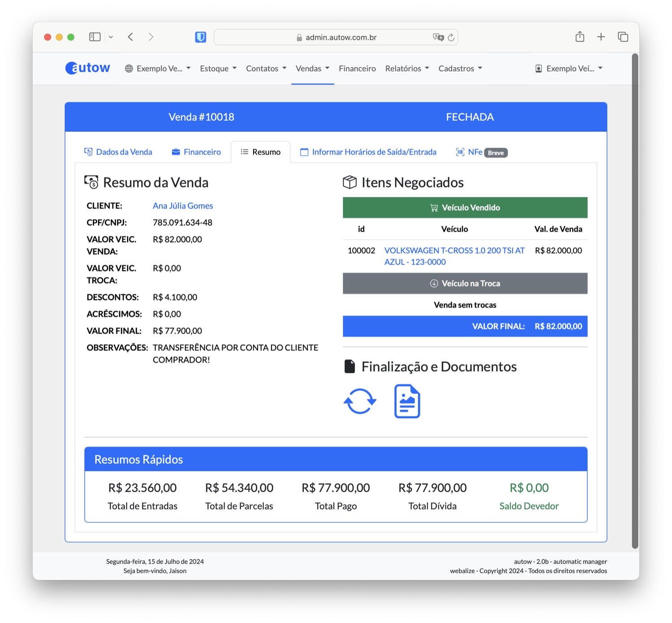672x623 pixels.
Task: Expand the Exemplo Ve... company dropdown
Action: pos(158,69)
